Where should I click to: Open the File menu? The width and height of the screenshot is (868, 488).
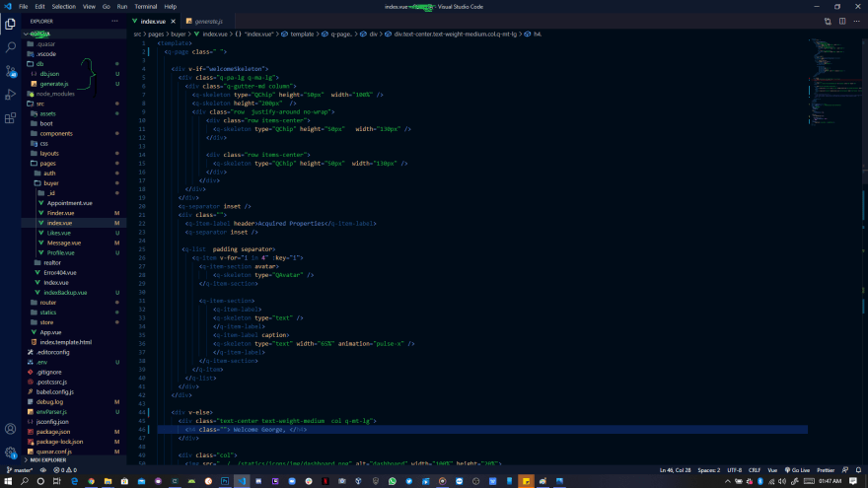(x=24, y=7)
